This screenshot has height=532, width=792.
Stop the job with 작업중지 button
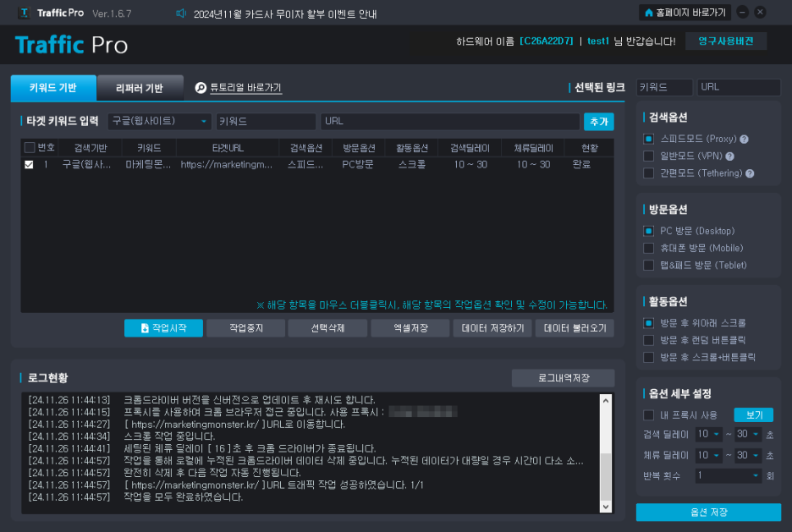(246, 328)
